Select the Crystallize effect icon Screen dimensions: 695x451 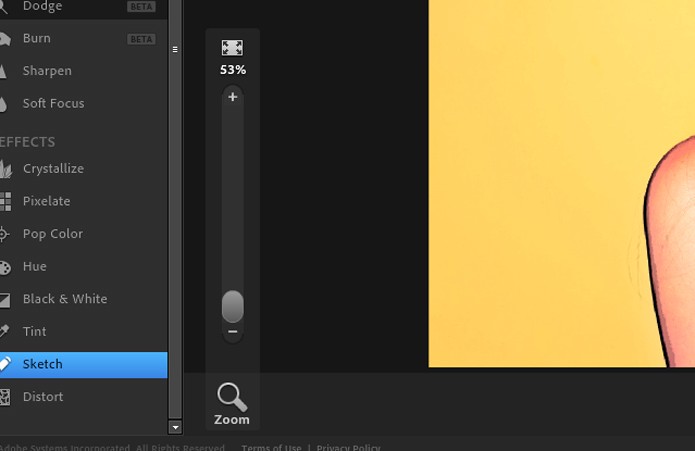[5, 169]
